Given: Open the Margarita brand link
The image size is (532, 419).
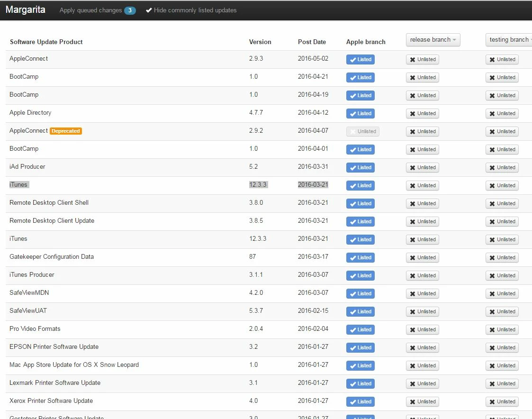Looking at the screenshot, I should click(26, 9).
